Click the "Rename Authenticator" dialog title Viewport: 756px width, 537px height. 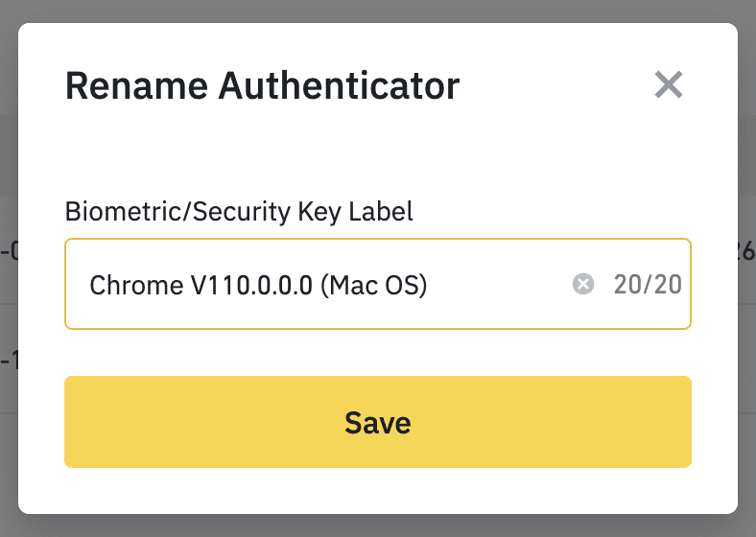(262, 86)
